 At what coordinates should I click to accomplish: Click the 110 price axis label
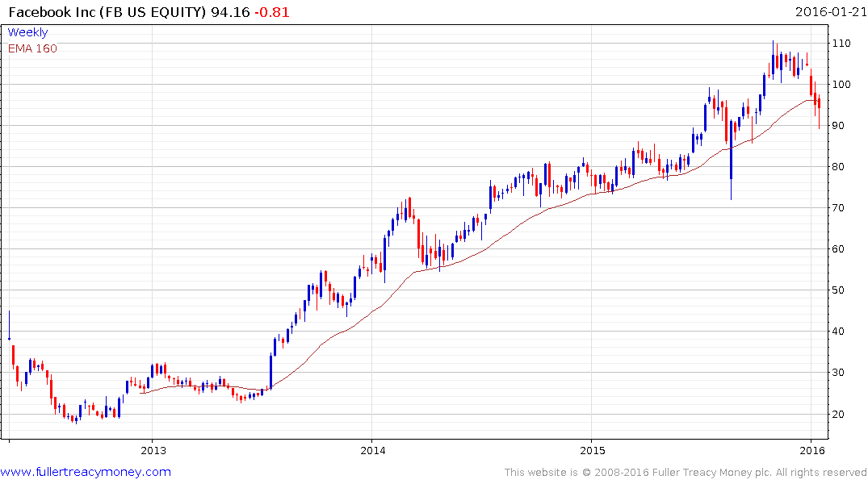point(841,43)
